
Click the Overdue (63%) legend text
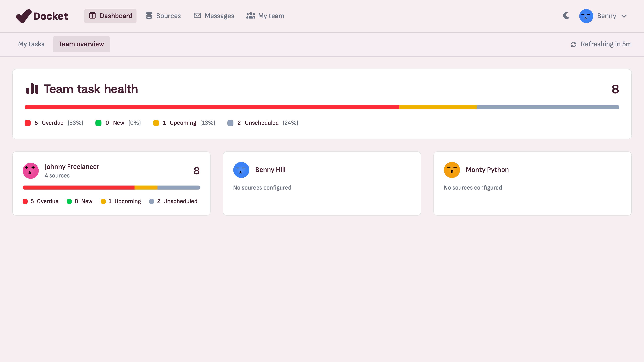63,123
